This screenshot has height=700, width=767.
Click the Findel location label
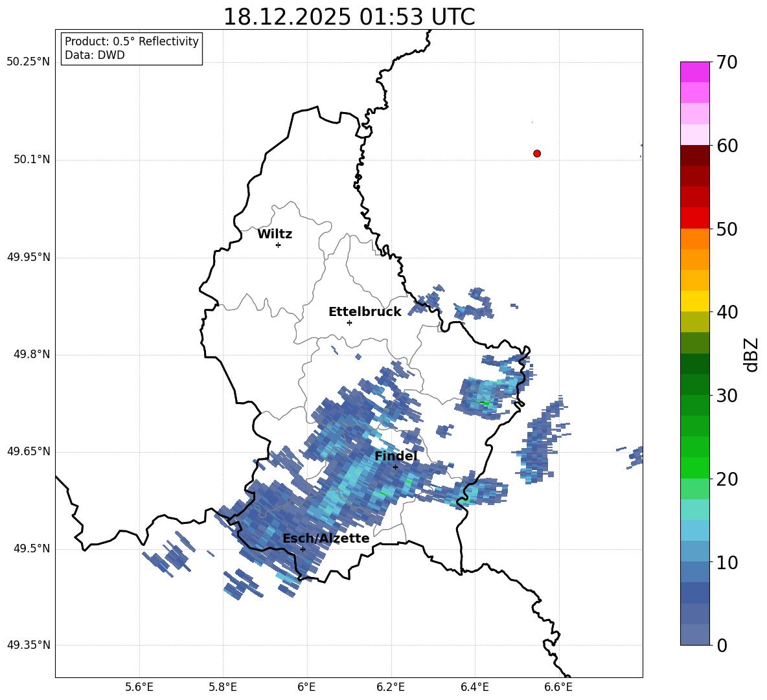tap(396, 457)
